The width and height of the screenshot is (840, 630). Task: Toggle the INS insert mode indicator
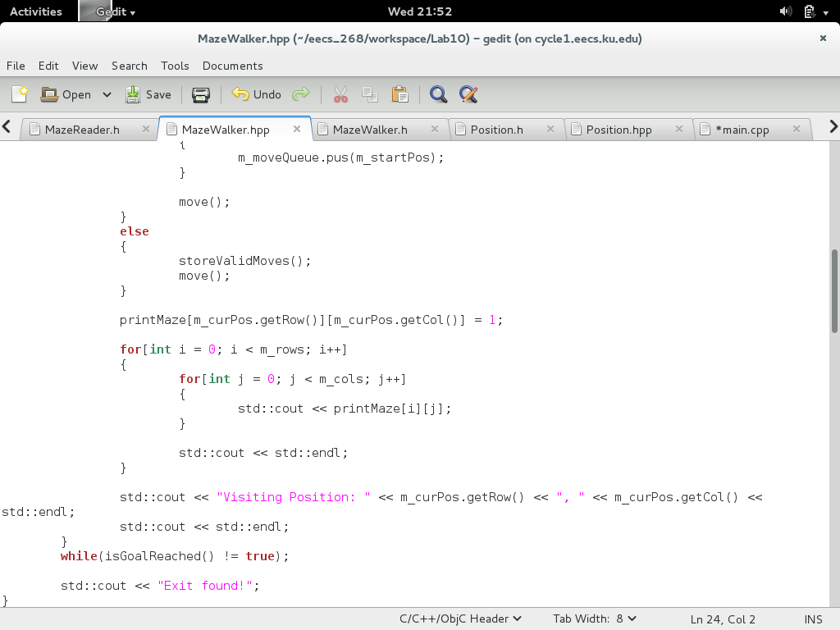pyautogui.click(x=813, y=619)
